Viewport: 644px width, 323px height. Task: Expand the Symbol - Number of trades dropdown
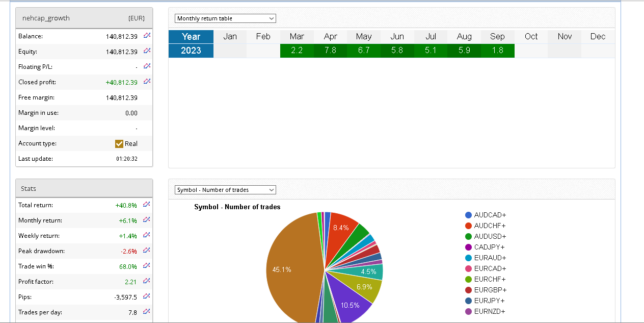(225, 190)
